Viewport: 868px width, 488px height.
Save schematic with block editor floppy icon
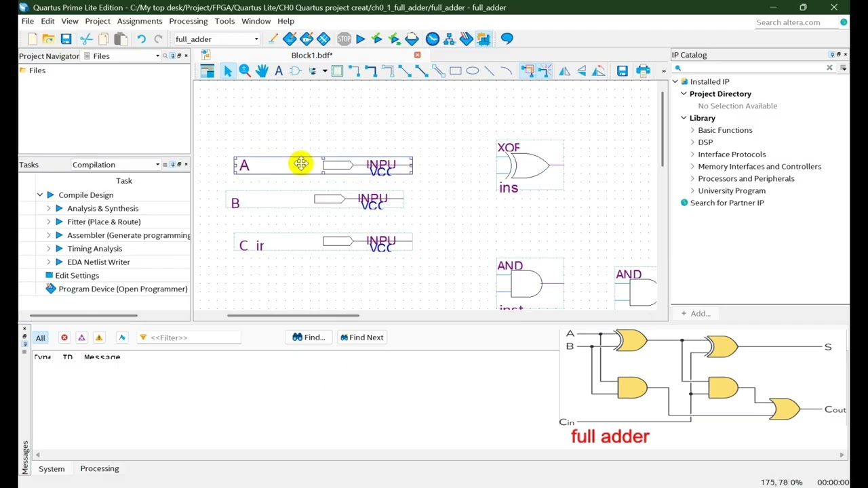coord(622,70)
